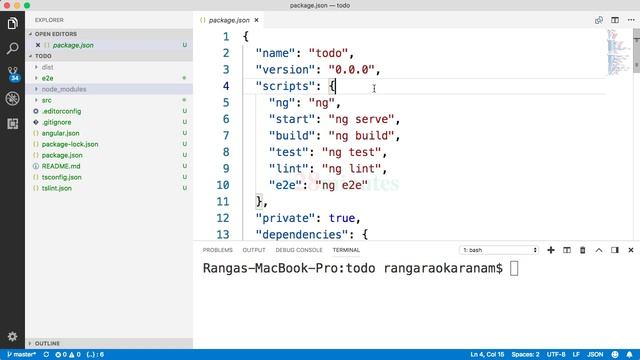Viewport: 640px width, 360px height.
Task: Change end of line sequence LF
Action: [x=576, y=354]
